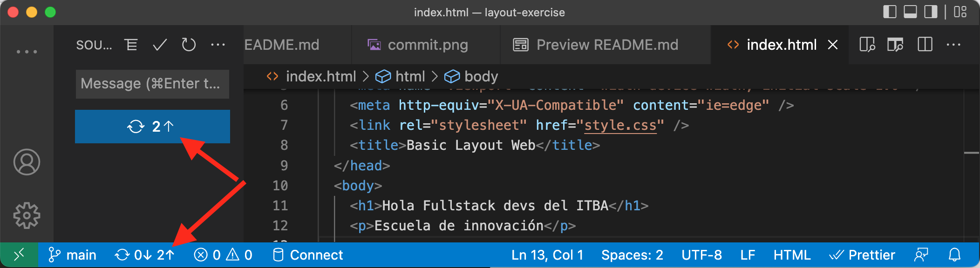
Task: Open preview to the side icon
Action: pyautogui.click(x=895, y=45)
